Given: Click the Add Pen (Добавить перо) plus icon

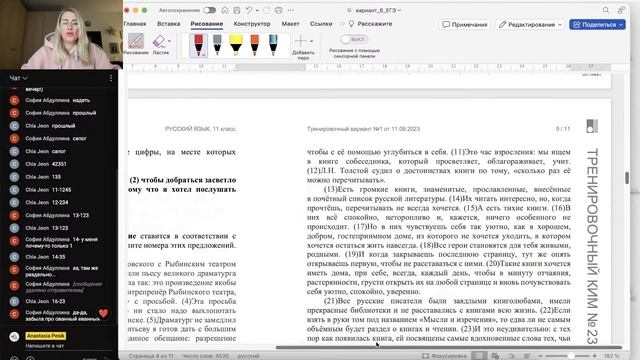Looking at the screenshot, I should (301, 41).
